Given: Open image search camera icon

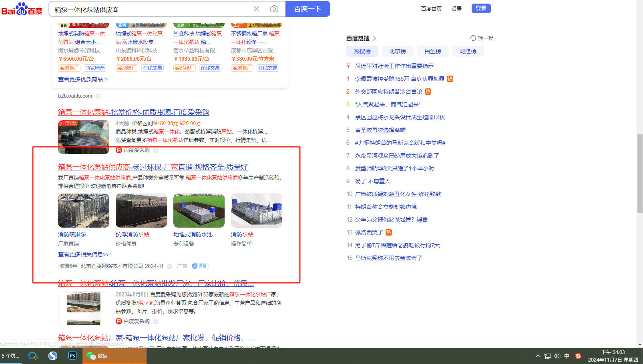Looking at the screenshot, I should [x=274, y=9].
